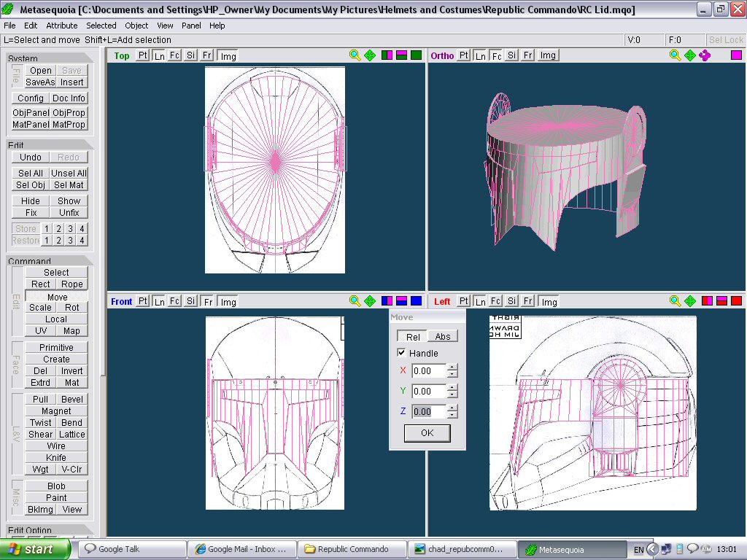Click the EN language indicator in tray
This screenshot has height=560, width=747.
639,550
